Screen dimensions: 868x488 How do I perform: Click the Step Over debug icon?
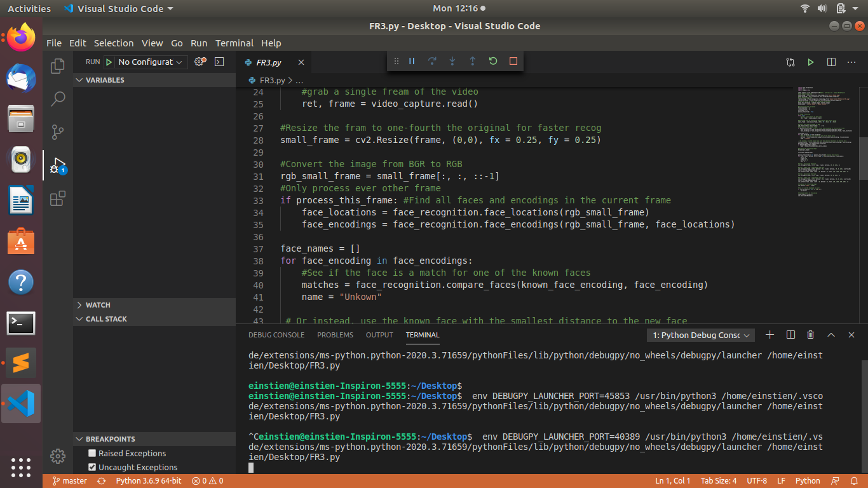[431, 61]
